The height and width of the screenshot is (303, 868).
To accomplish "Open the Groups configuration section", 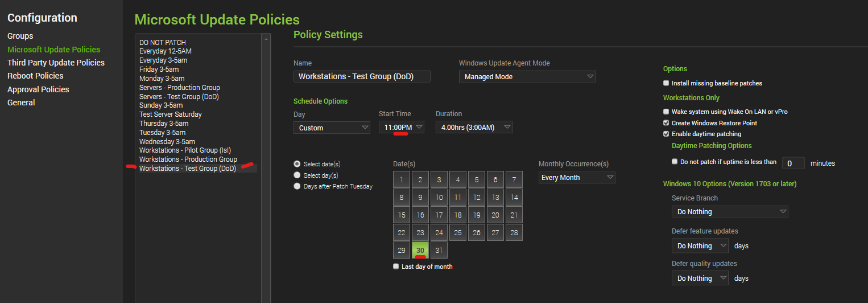I will click(x=20, y=36).
